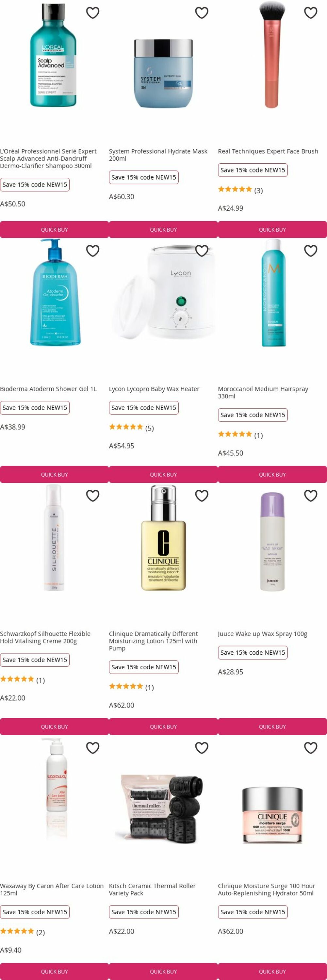Click Save 15% code NEW15 under Juuce

point(253,652)
